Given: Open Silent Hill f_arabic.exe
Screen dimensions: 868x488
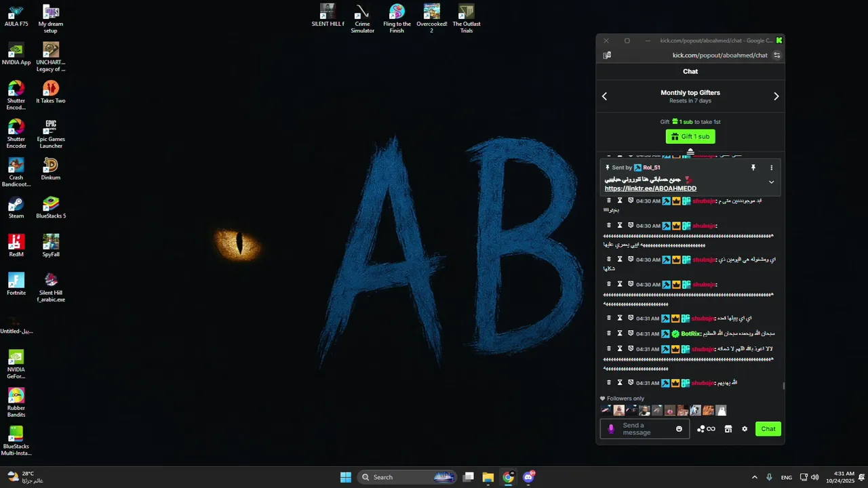Looking at the screenshot, I should pyautogui.click(x=51, y=288).
